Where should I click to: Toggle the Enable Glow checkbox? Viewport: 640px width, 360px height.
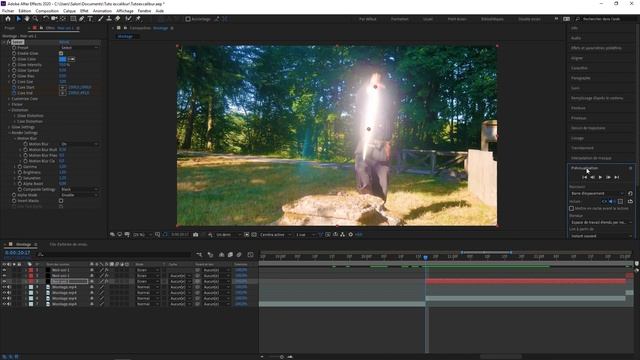[x=61, y=53]
